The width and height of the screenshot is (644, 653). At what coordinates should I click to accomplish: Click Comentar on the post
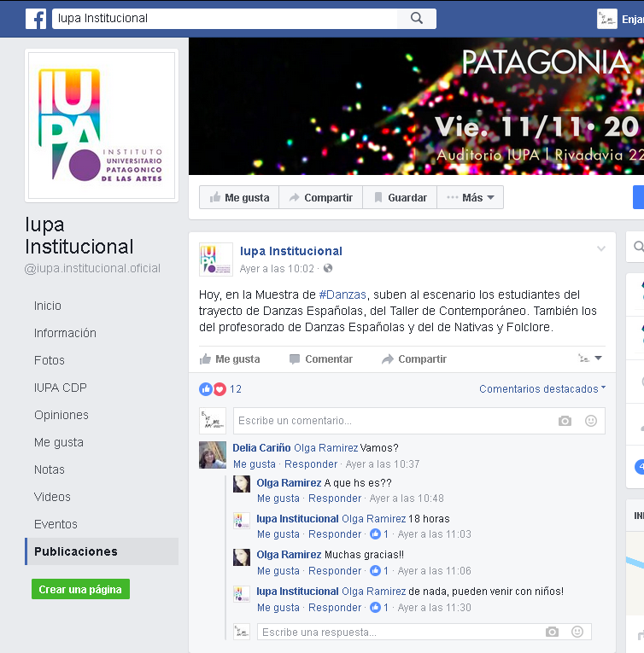[321, 359]
